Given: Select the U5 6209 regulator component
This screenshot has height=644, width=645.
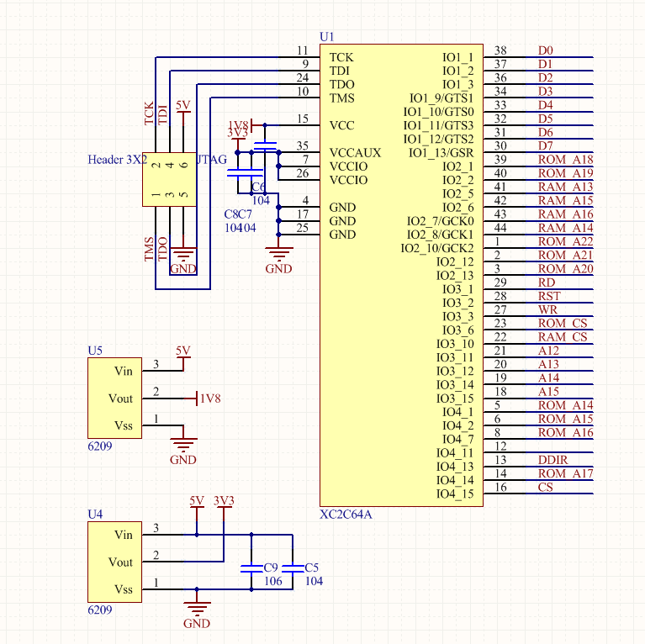Looking at the screenshot, I should 115,399.
